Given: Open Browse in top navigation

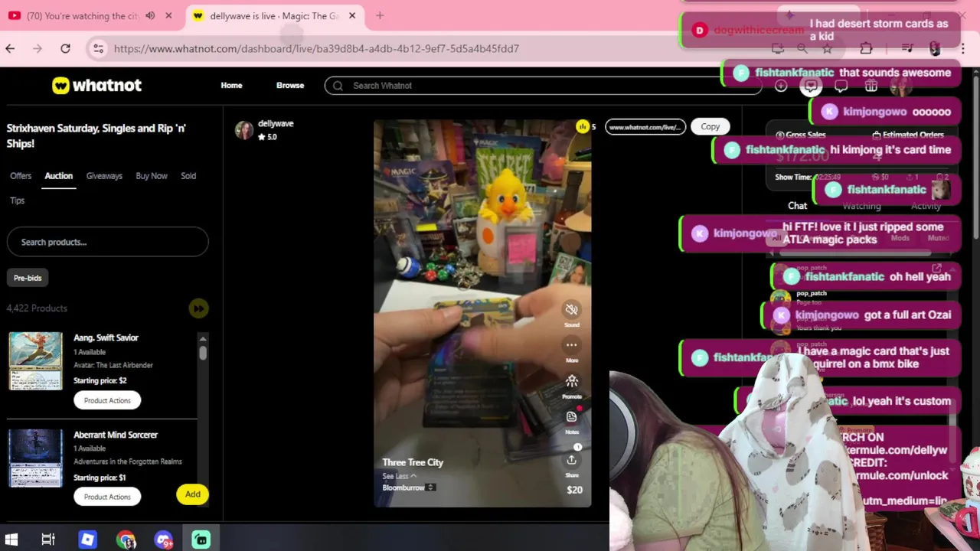Looking at the screenshot, I should point(290,86).
